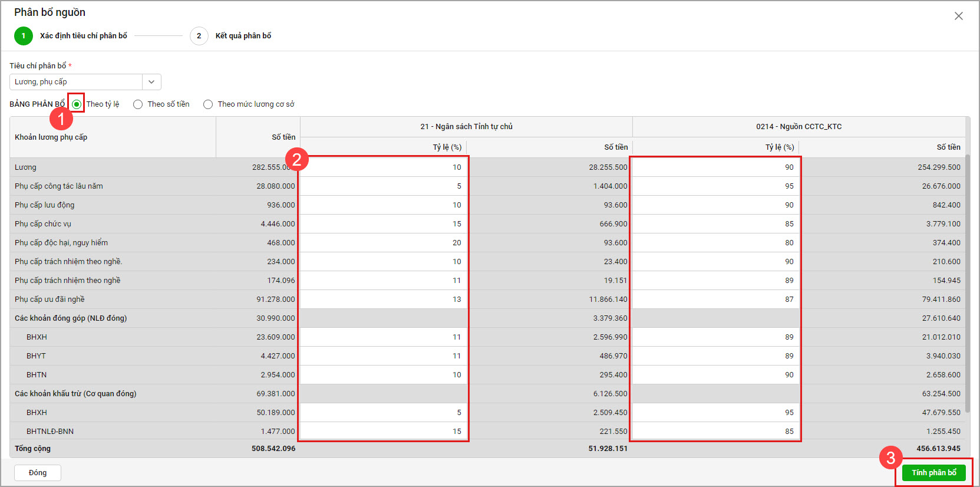Click the Phụ cấp ưu đãi nghề row label
The width and height of the screenshot is (980, 487).
click(x=50, y=300)
